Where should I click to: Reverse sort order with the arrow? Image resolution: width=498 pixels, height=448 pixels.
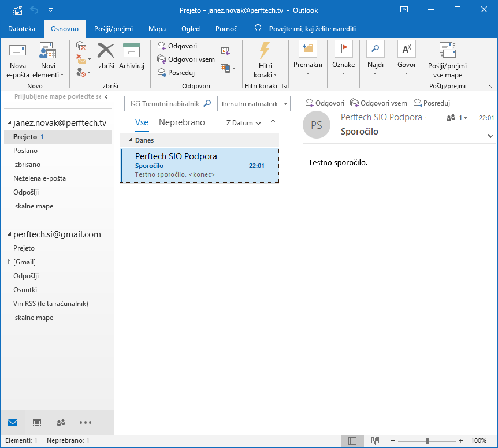click(x=273, y=123)
